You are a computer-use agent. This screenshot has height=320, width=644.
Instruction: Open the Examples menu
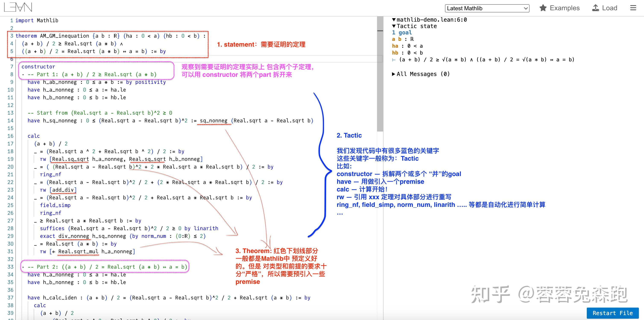[x=565, y=8]
